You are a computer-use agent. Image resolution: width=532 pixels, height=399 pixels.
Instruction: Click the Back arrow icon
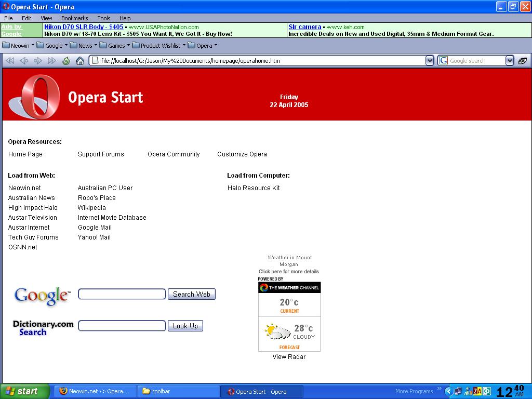(x=24, y=61)
